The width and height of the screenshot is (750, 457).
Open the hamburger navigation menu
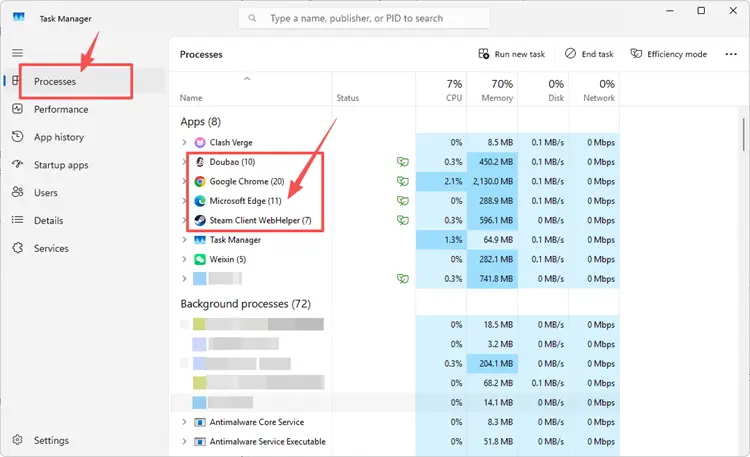(18, 53)
